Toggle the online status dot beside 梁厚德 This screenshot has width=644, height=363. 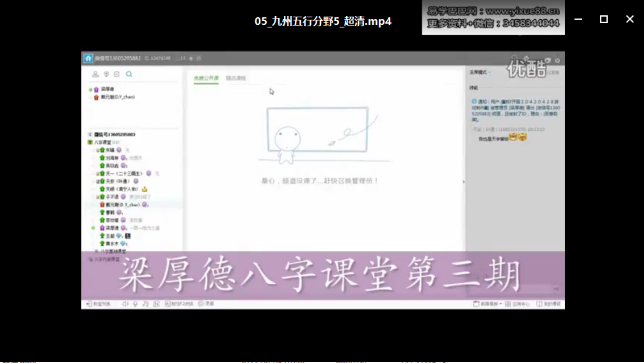click(x=90, y=90)
